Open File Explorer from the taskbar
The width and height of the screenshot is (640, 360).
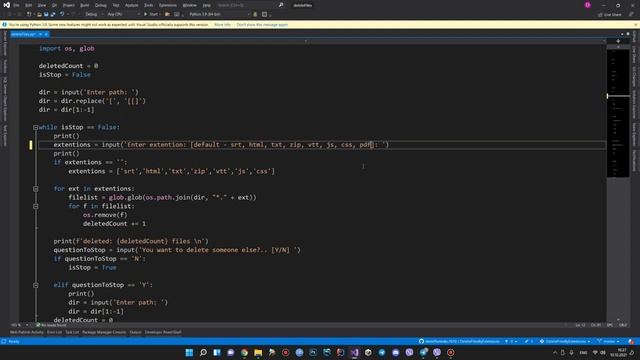pyautogui.click(x=258, y=352)
